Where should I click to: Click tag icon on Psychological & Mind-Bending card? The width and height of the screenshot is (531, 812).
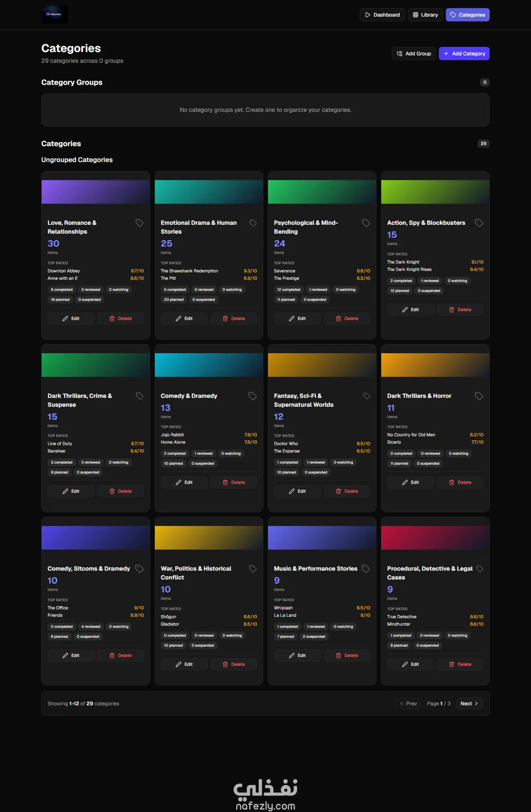coord(366,223)
